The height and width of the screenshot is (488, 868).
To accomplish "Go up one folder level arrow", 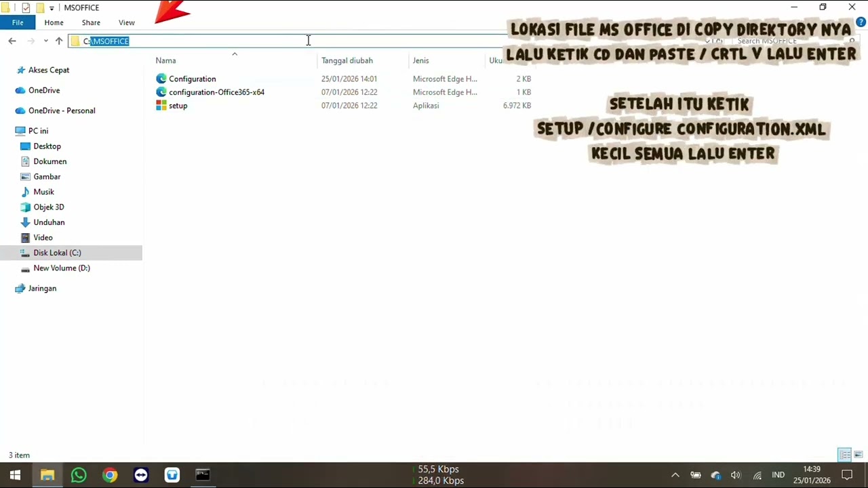I will (x=59, y=41).
